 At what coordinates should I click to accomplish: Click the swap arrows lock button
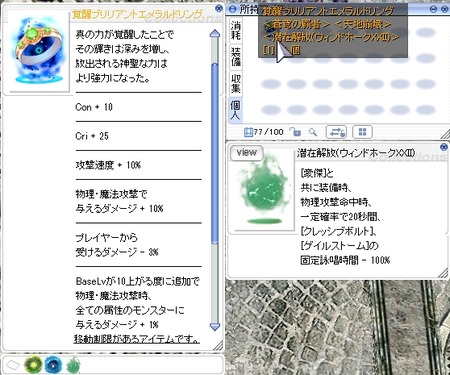(336, 132)
